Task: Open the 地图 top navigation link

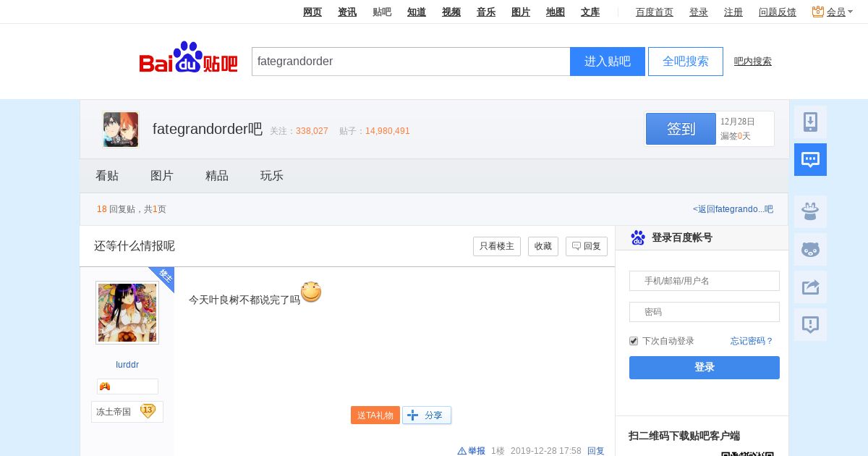Action: pos(556,12)
